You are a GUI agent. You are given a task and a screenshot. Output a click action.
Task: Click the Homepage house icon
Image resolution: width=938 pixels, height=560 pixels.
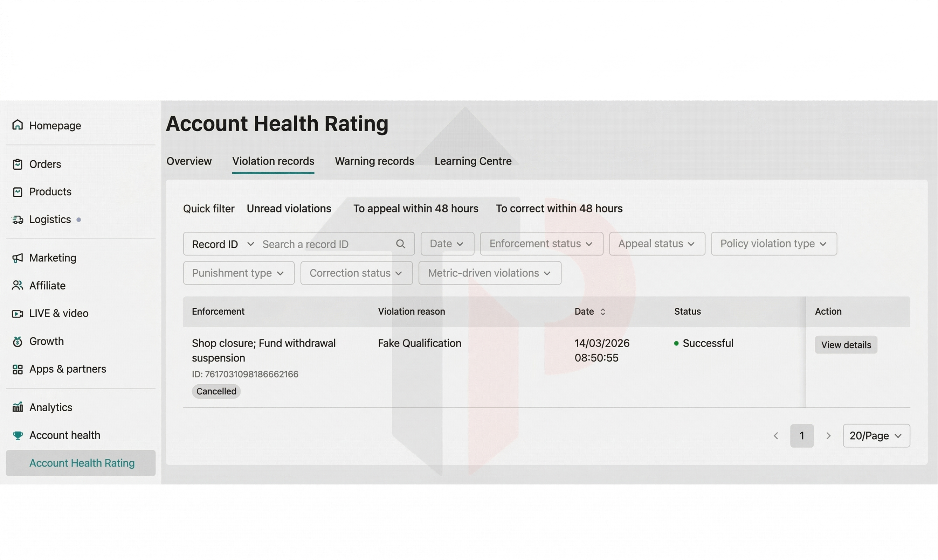[18, 125]
